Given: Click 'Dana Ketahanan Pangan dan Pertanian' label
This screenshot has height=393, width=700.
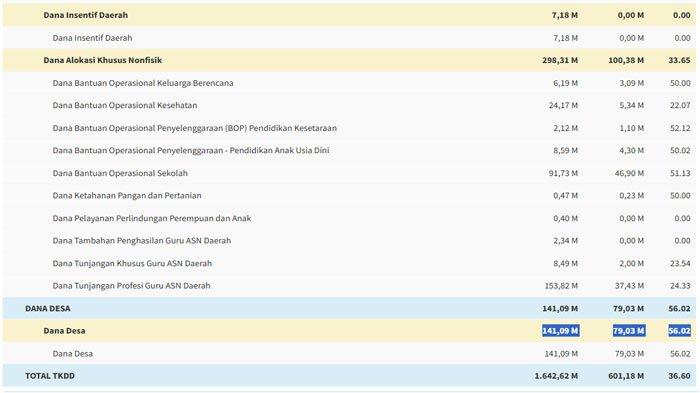Looking at the screenshot, I should point(127,195).
